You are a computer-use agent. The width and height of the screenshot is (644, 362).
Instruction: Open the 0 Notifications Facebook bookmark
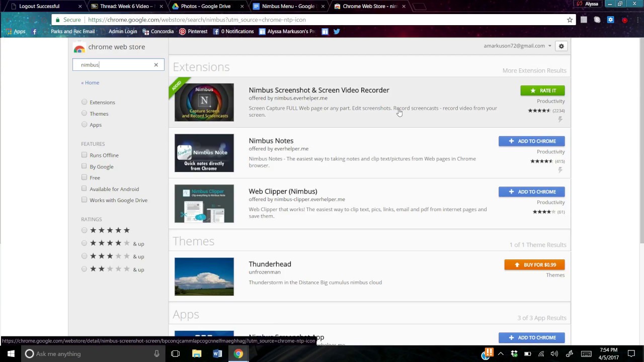click(233, 31)
